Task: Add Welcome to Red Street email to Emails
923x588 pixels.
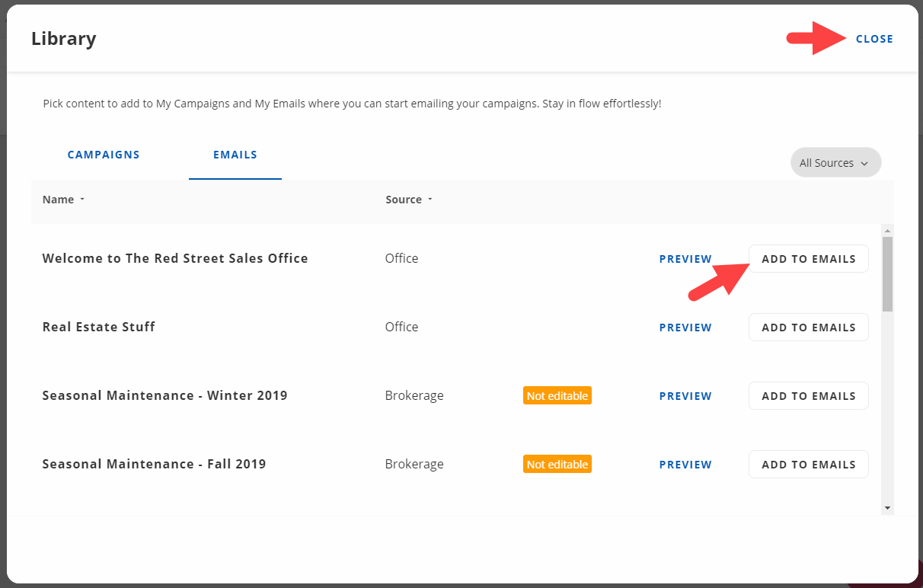Action: click(808, 259)
